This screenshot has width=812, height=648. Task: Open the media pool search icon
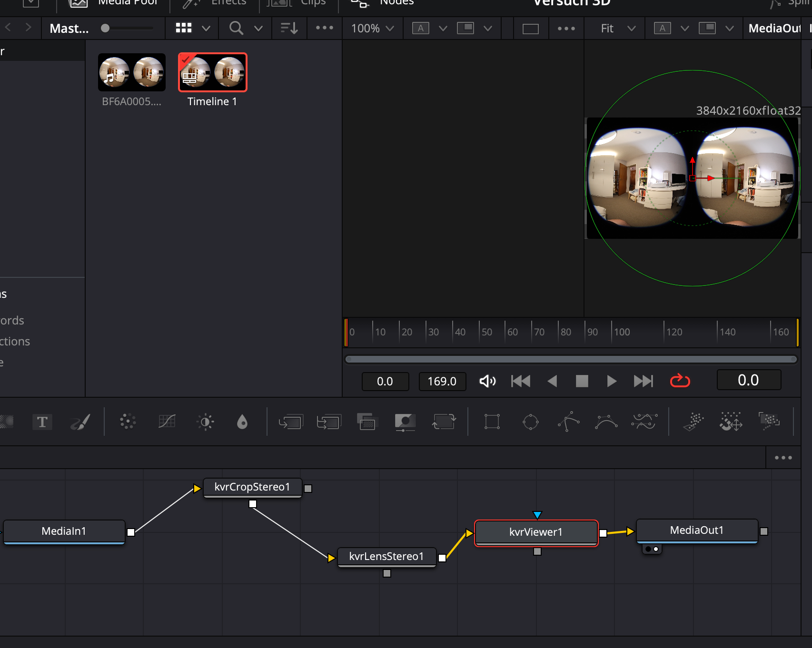pyautogui.click(x=236, y=28)
